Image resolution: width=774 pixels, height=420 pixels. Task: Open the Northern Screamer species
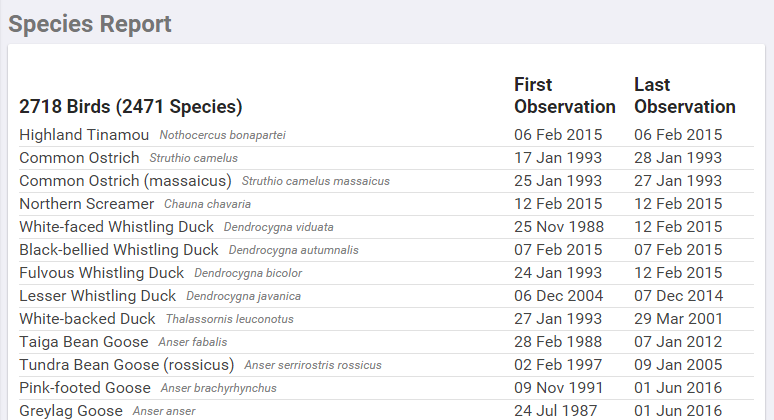point(86,204)
